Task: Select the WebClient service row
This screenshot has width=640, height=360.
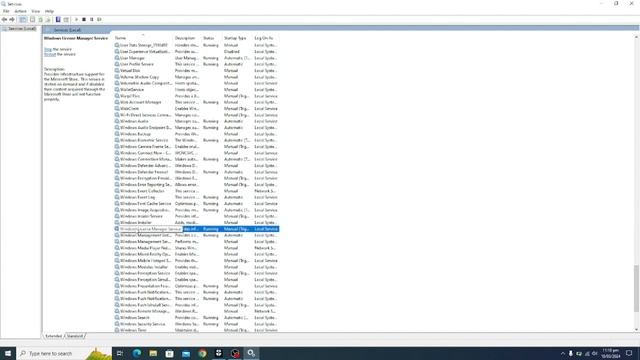Action: tap(196, 109)
